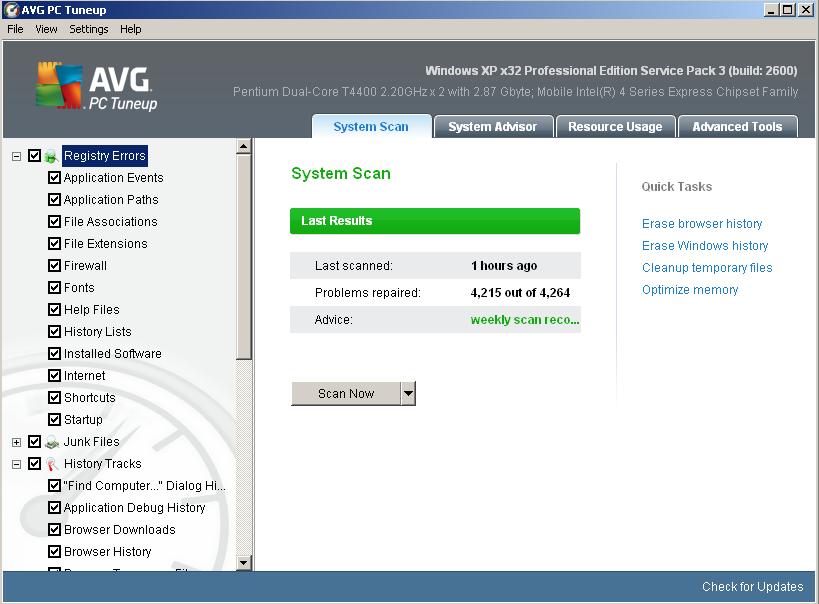Open the View menu
Image resolution: width=819 pixels, height=604 pixels.
46,29
